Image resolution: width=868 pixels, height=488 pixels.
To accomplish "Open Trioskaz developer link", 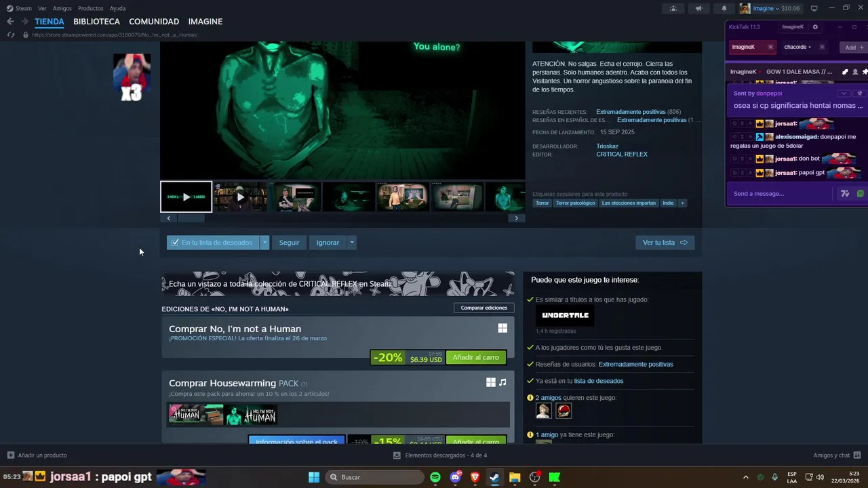I will (607, 146).
